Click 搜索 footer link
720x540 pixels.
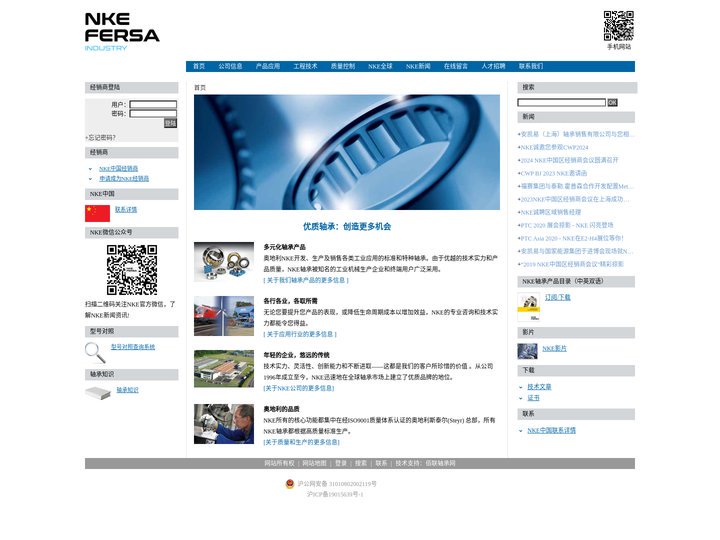click(361, 463)
